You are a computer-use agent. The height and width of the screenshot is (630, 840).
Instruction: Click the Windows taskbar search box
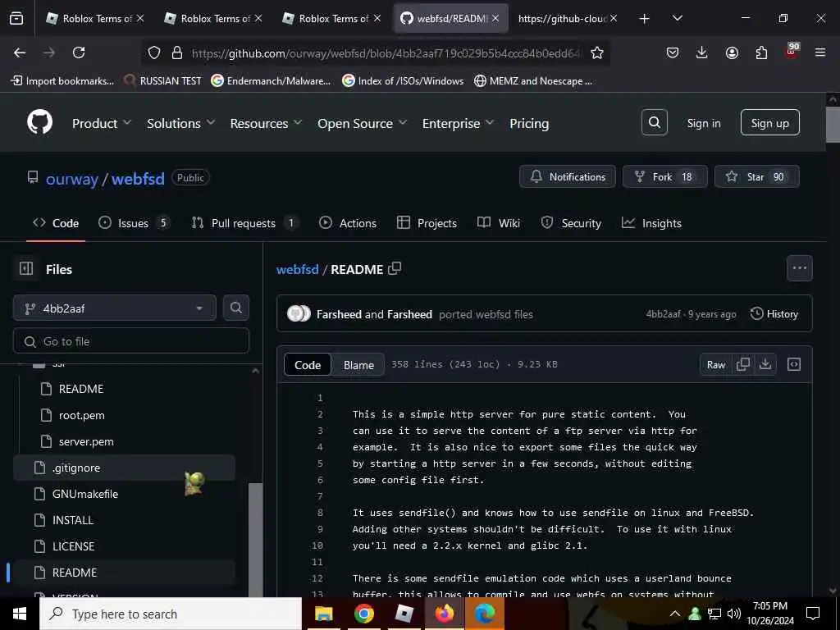[171, 614]
